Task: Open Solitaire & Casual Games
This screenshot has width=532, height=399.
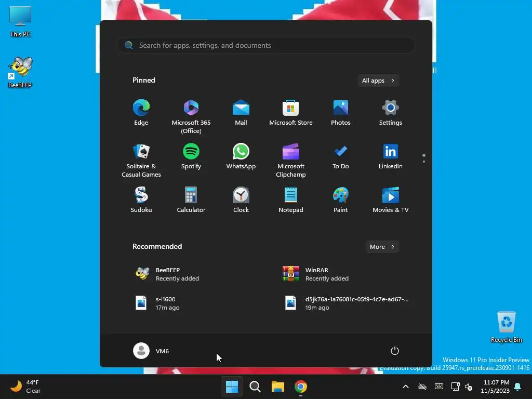Action: pyautogui.click(x=141, y=161)
